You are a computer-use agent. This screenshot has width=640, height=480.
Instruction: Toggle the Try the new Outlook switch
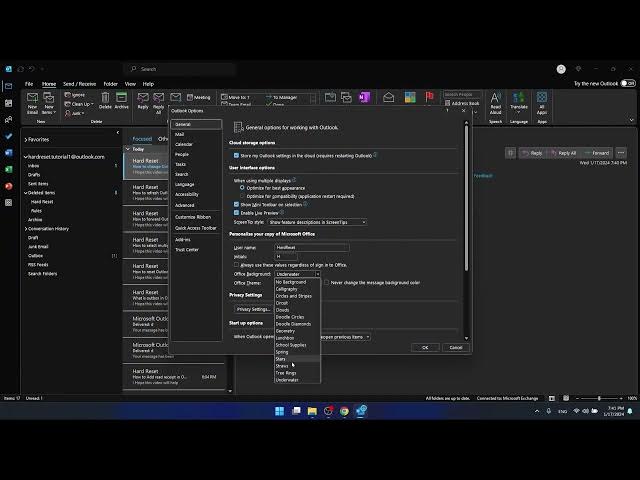(628, 83)
